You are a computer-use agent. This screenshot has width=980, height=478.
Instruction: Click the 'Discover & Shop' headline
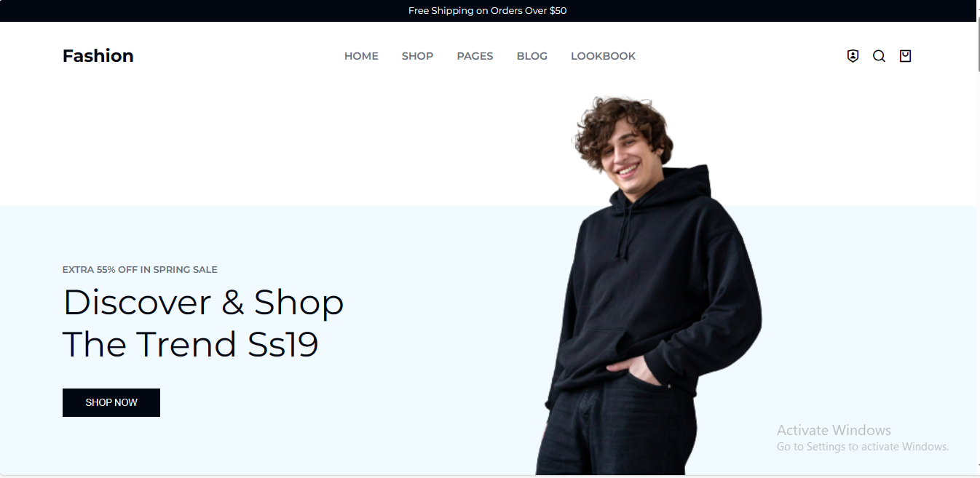pos(203,303)
